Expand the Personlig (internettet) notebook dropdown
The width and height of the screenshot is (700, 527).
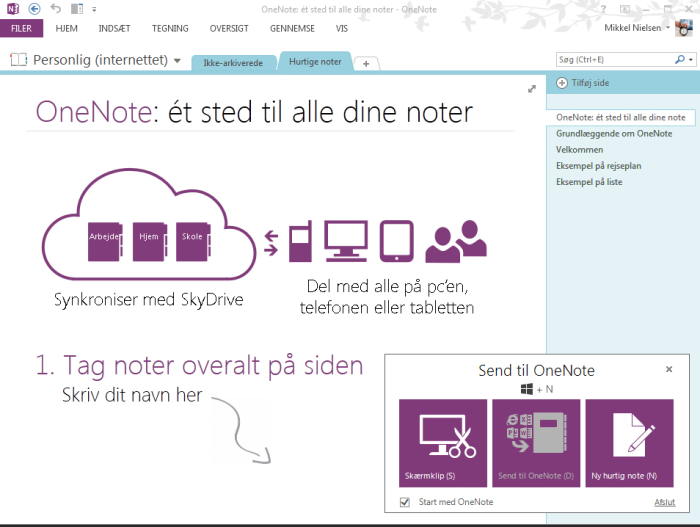click(x=177, y=60)
